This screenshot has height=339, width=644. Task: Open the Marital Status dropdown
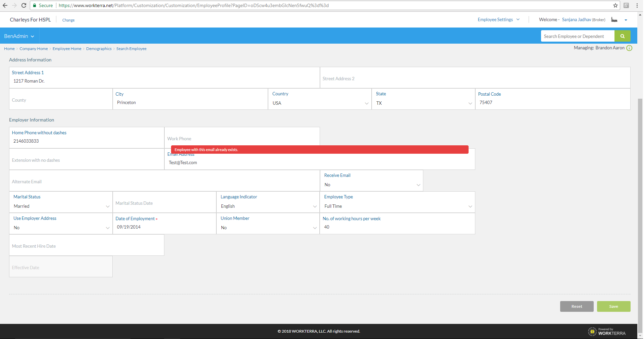108,206
